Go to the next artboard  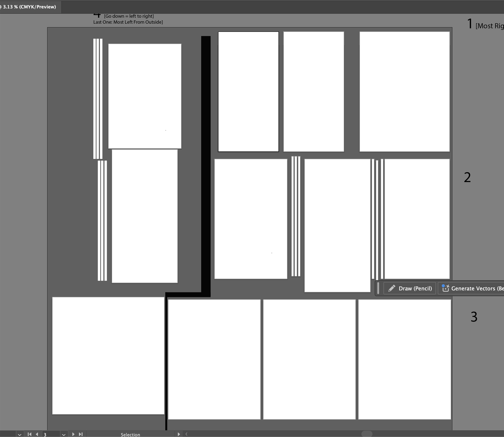[x=73, y=434]
